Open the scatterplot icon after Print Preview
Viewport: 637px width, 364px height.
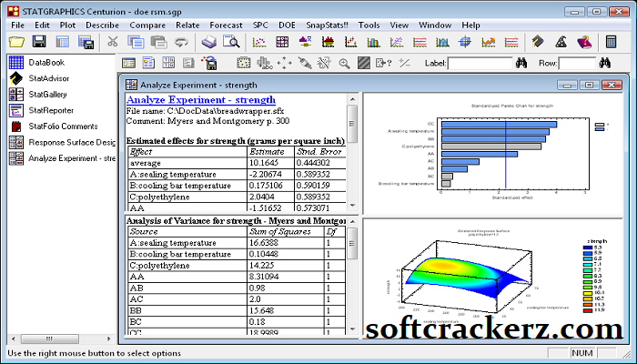[x=259, y=42]
